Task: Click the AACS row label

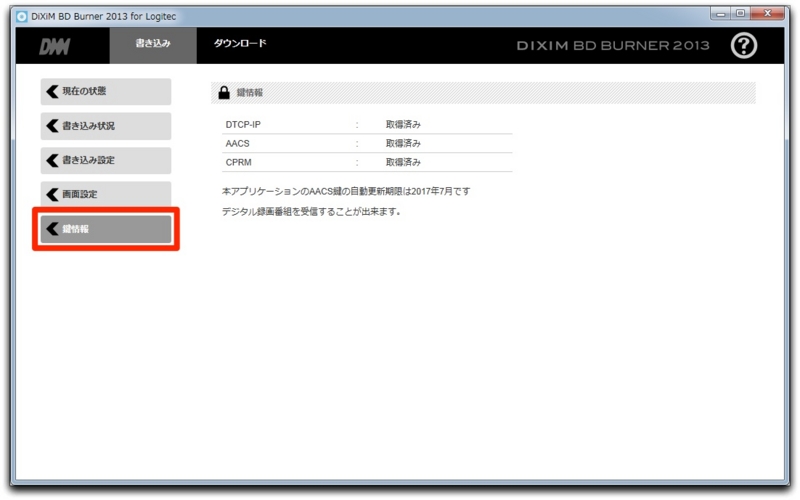Action: pyautogui.click(x=237, y=143)
